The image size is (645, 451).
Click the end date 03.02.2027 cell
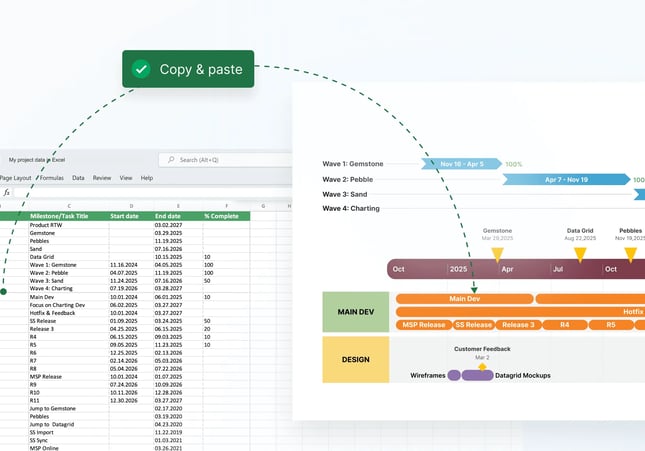(x=178, y=225)
